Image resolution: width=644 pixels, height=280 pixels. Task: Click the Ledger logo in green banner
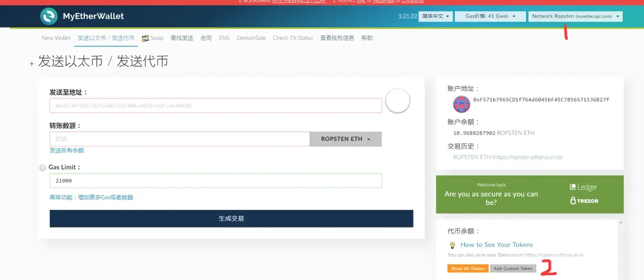point(583,187)
